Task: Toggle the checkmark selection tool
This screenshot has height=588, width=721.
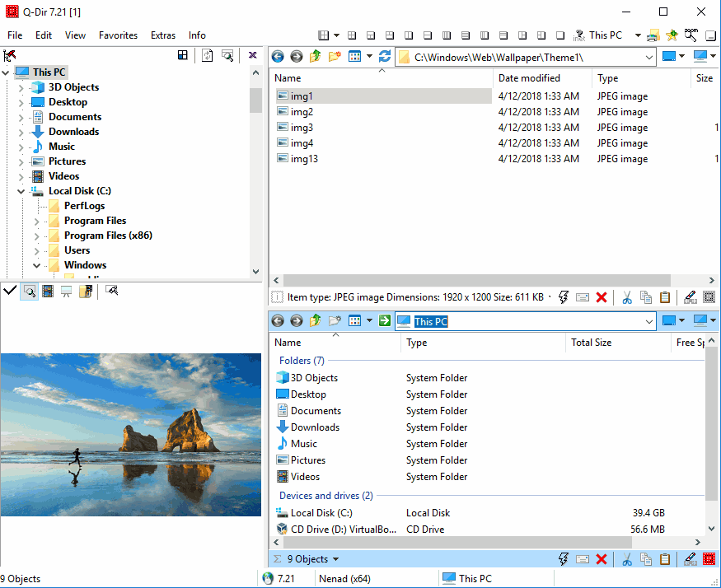Action: (10, 291)
